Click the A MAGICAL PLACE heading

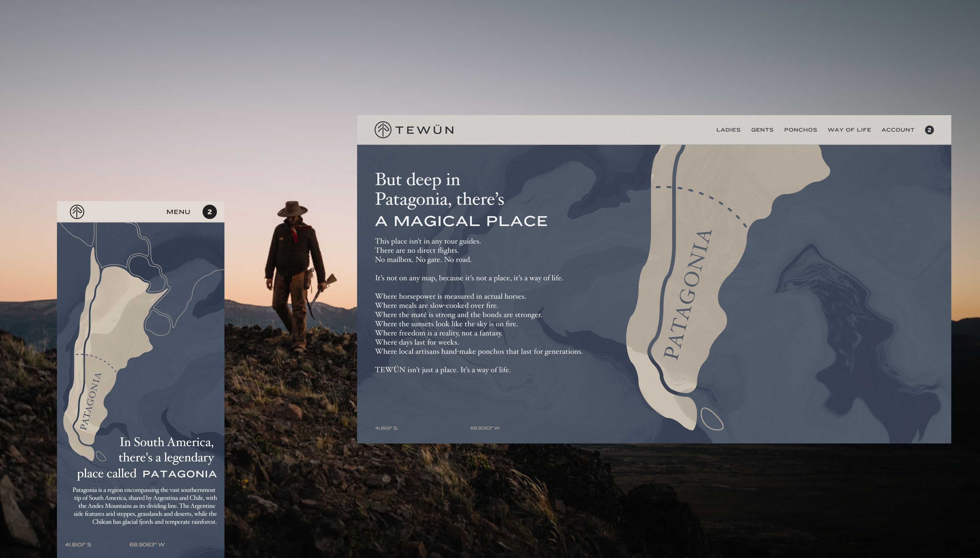[461, 221]
